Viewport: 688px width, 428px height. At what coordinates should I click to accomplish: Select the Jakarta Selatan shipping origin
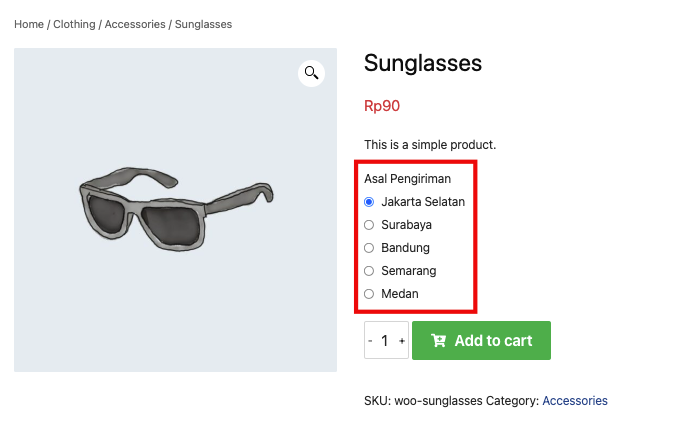(x=369, y=202)
